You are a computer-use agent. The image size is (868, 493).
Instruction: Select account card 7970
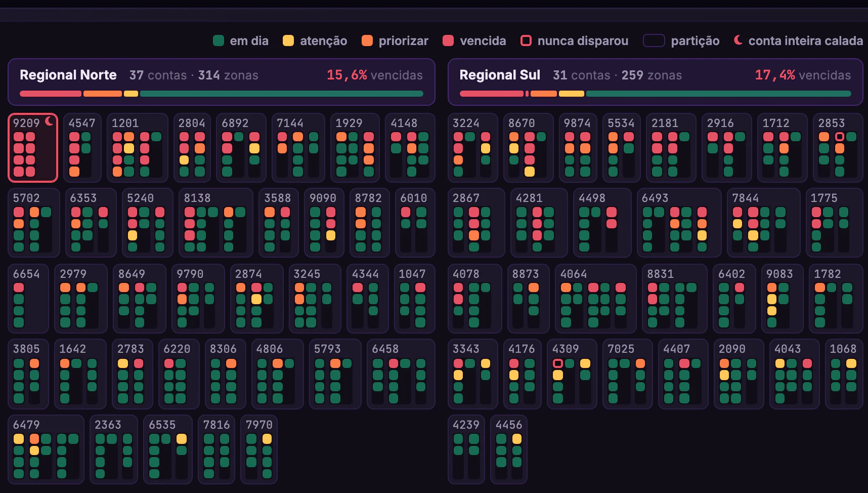click(259, 449)
